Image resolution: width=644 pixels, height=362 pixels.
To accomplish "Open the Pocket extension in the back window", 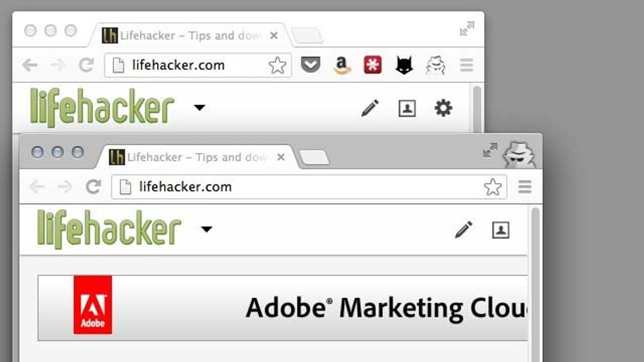I will click(x=310, y=65).
